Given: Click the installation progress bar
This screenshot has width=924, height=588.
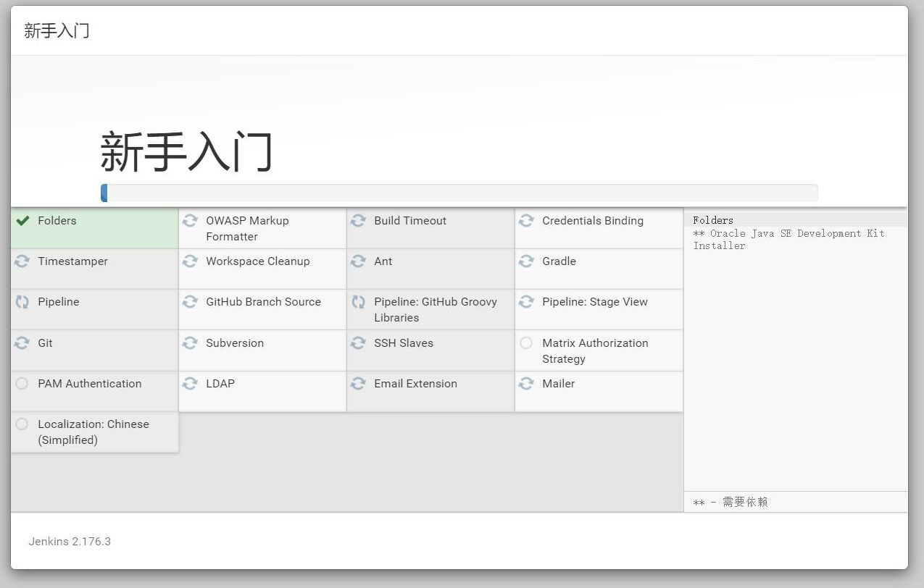Looking at the screenshot, I should pos(459,193).
